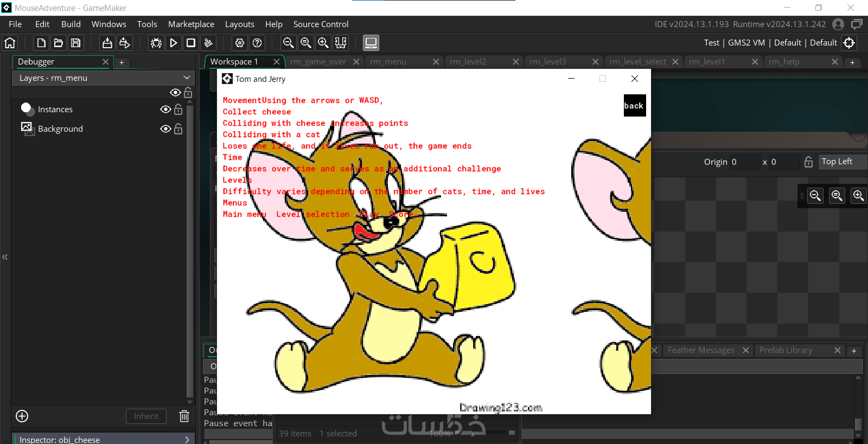
Task: Delete the selected layer with the trash icon
Action: point(184,416)
